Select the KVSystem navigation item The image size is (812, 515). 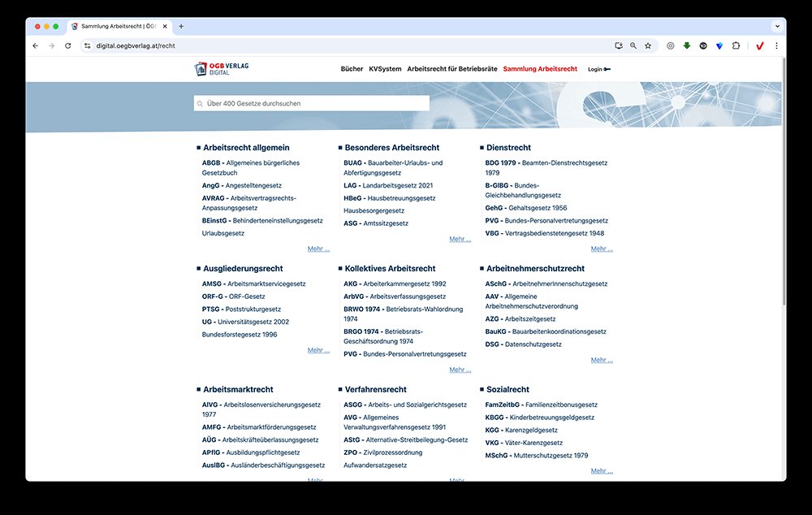pos(384,69)
